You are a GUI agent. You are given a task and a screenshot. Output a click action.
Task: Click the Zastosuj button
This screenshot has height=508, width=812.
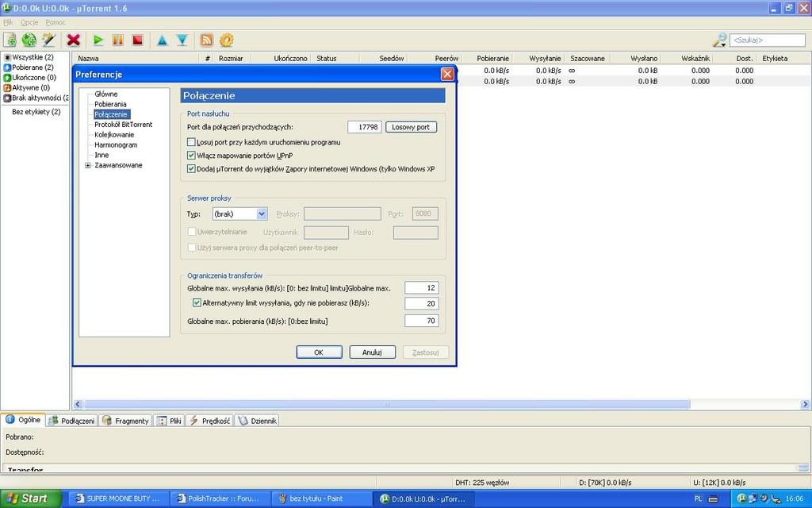(426, 352)
